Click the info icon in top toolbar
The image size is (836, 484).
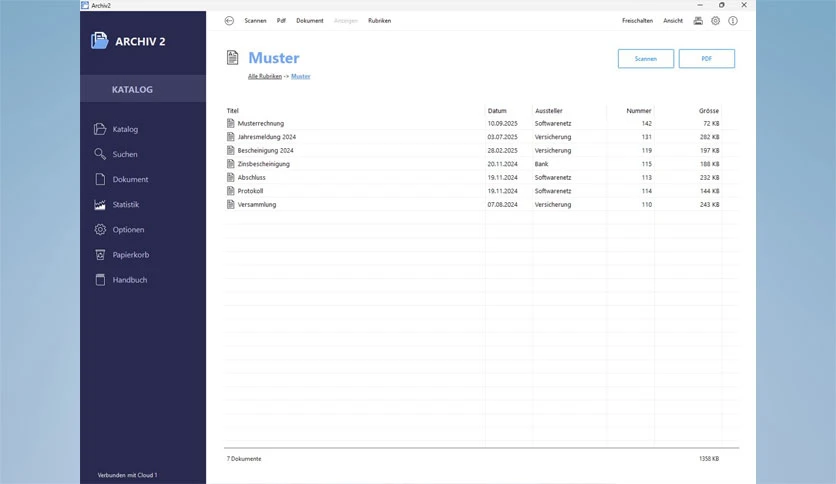coord(733,21)
